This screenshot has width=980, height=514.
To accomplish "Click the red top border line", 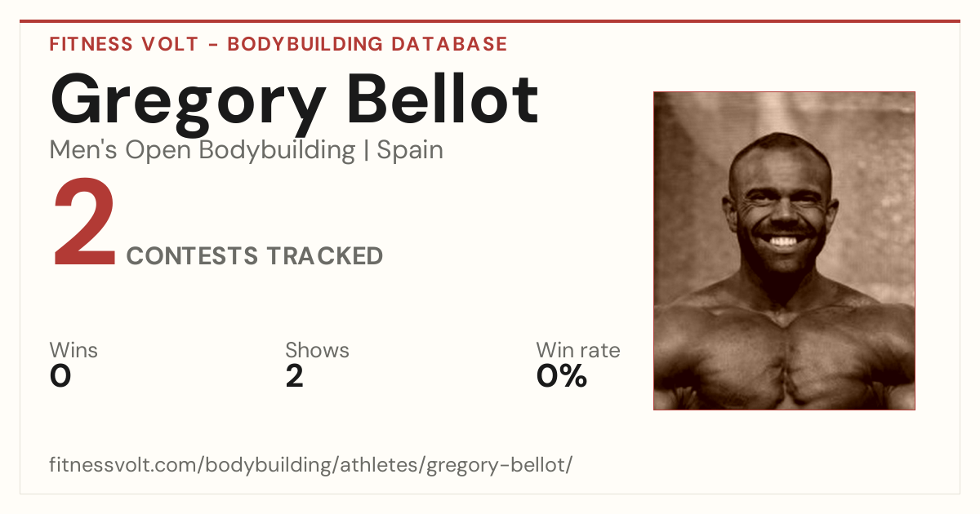I will (490, 21).
